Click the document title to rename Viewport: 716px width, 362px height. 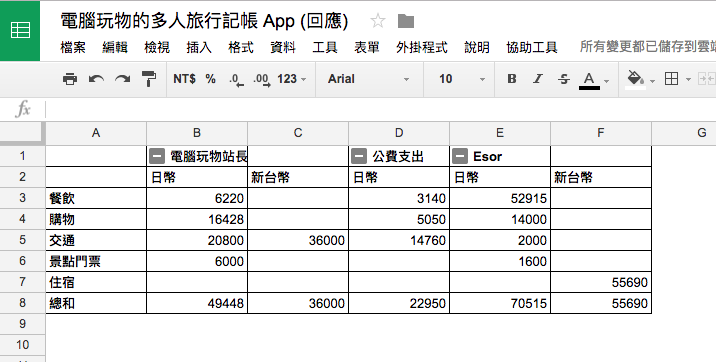point(204,21)
